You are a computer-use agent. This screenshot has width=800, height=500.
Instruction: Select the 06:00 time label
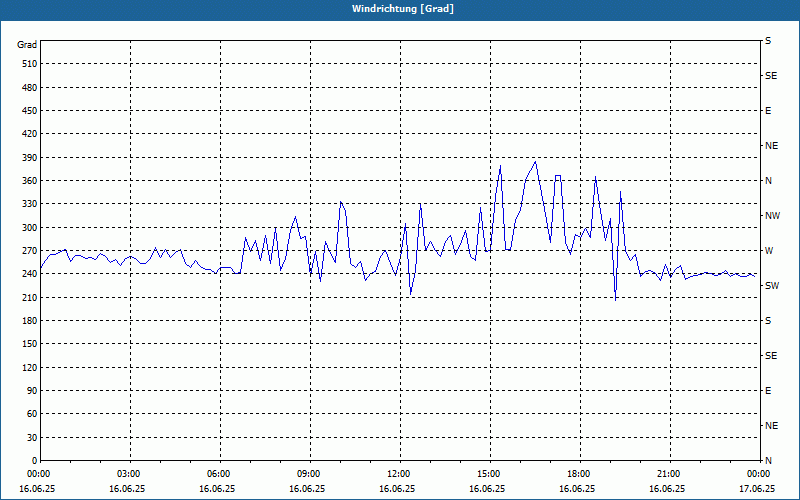click(x=219, y=474)
